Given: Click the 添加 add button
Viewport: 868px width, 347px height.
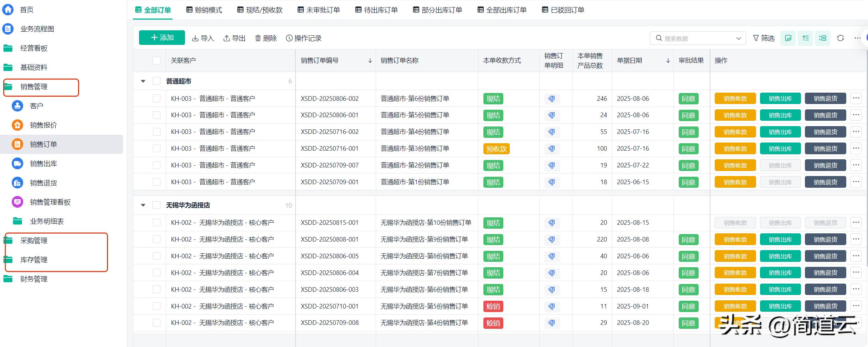Looking at the screenshot, I should point(161,37).
